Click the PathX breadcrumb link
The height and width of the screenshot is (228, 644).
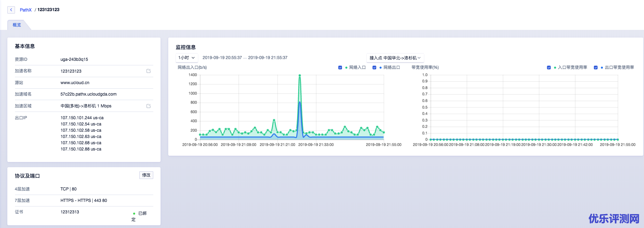tap(26, 10)
